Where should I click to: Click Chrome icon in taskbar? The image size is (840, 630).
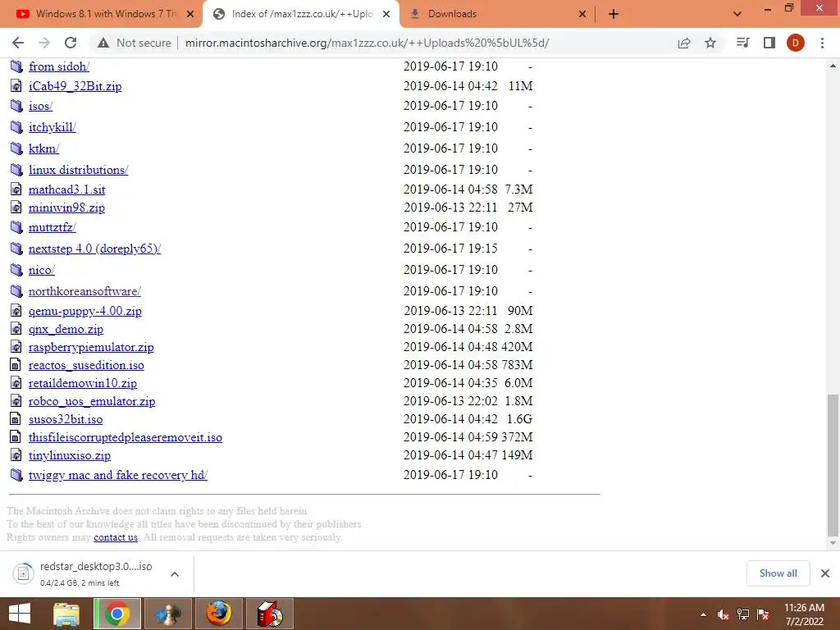click(x=116, y=614)
